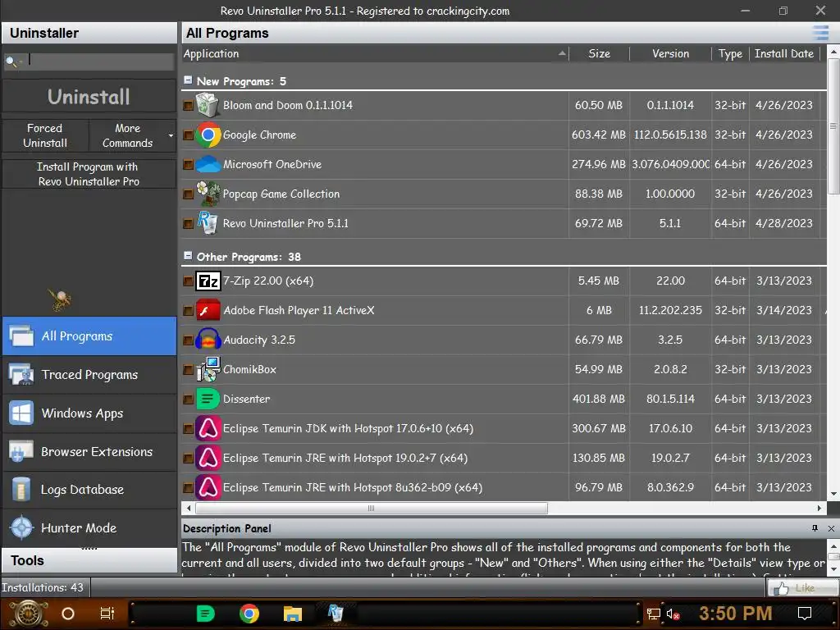Click the vertical scrollbar down arrow
The width and height of the screenshot is (840, 630).
click(x=833, y=494)
